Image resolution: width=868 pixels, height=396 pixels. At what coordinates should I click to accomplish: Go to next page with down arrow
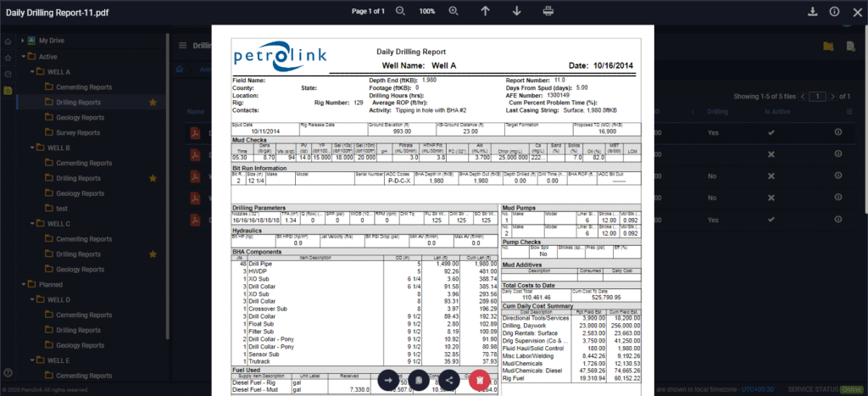tap(516, 11)
